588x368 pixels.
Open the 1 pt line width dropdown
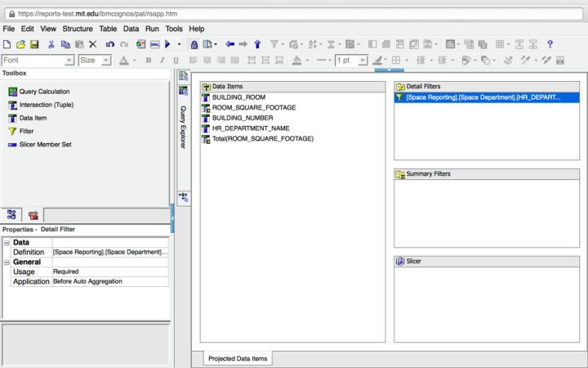(x=363, y=61)
